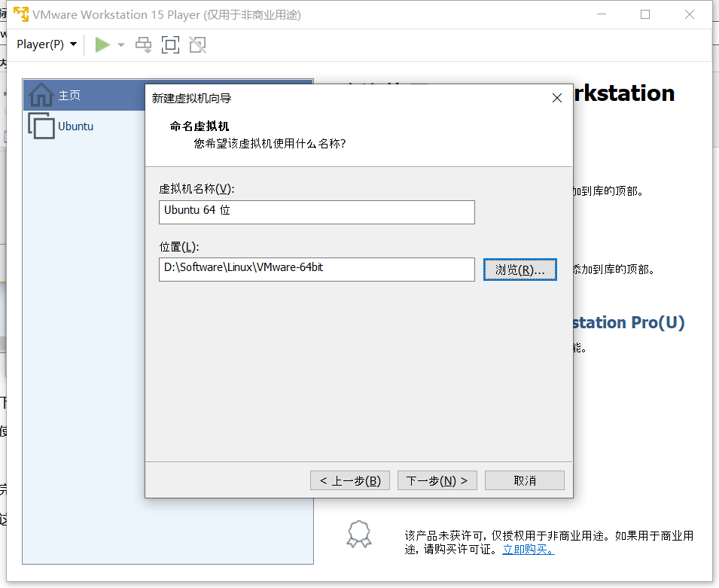
Task: Click the Unity mode toolbar icon
Action: 198,45
